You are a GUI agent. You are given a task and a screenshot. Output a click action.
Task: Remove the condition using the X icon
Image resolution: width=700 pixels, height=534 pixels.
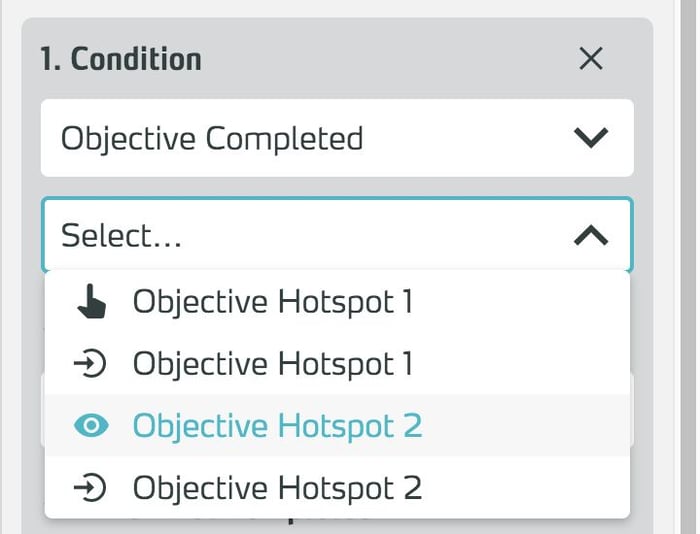[x=591, y=59]
